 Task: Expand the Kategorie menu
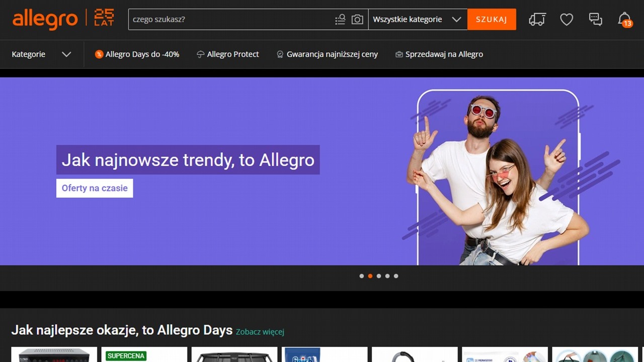coord(29,54)
